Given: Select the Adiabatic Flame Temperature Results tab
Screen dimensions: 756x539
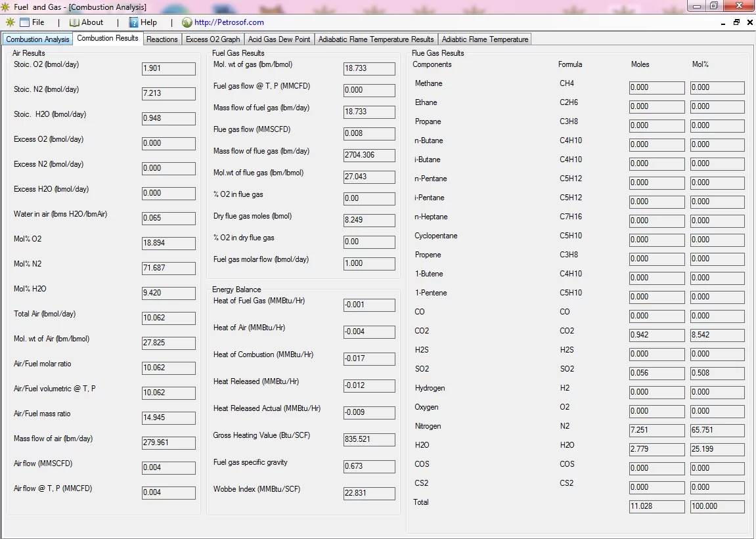Looking at the screenshot, I should pos(376,39).
